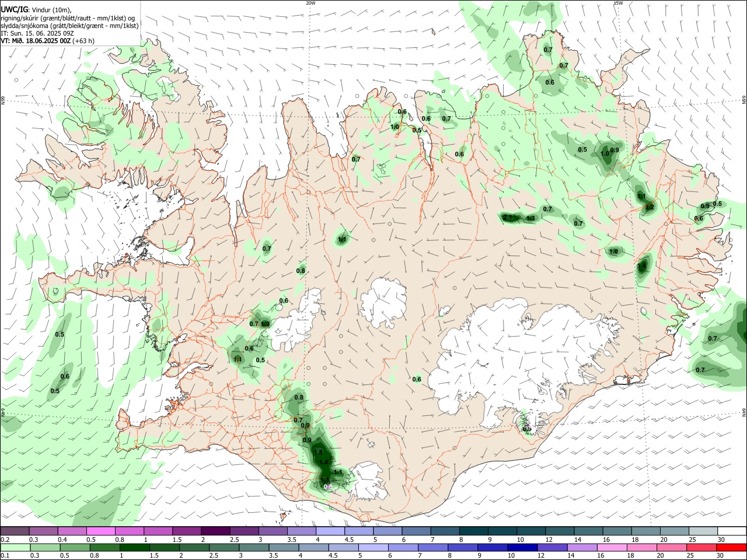This screenshot has width=747, height=560.
Task: Pick the darkest green 1–1.5 rain legend swatch
Action: coord(134,547)
